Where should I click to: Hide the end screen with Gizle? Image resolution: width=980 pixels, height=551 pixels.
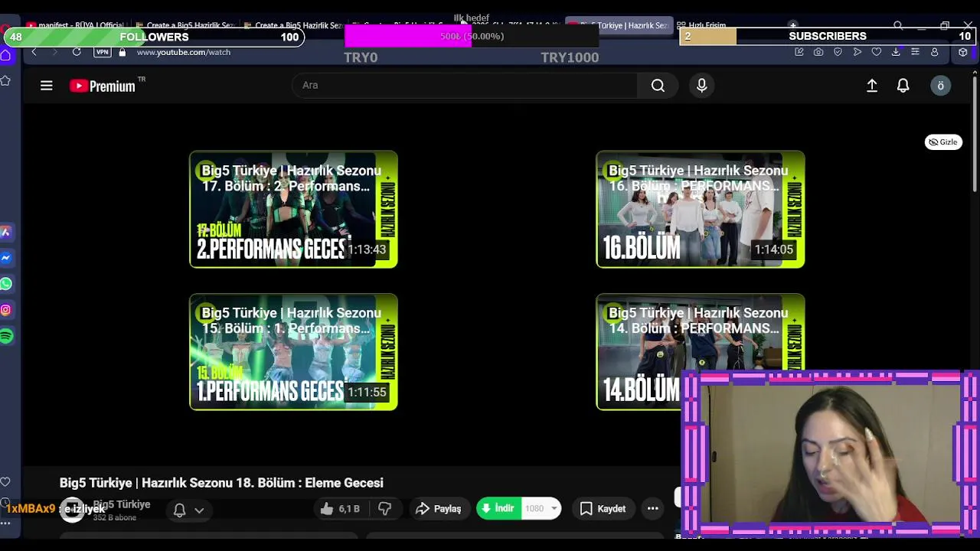point(943,142)
